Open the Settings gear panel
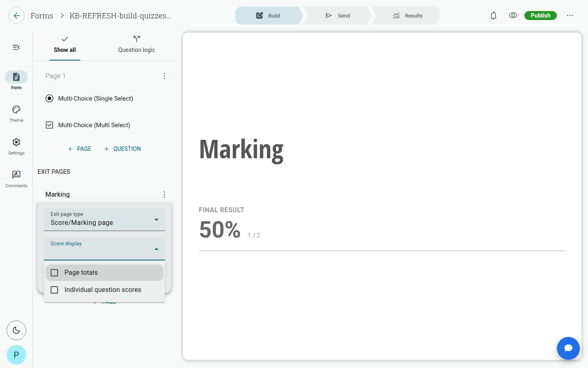 tap(16, 146)
